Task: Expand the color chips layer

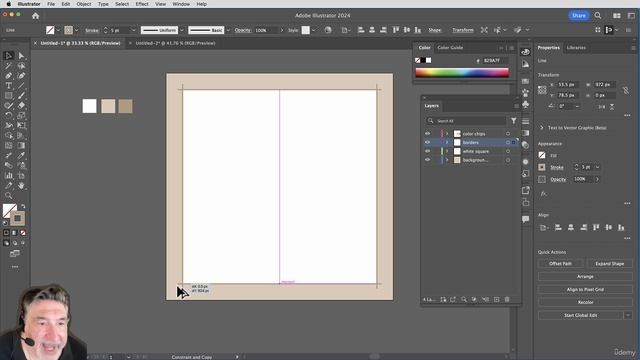Action: (447, 133)
